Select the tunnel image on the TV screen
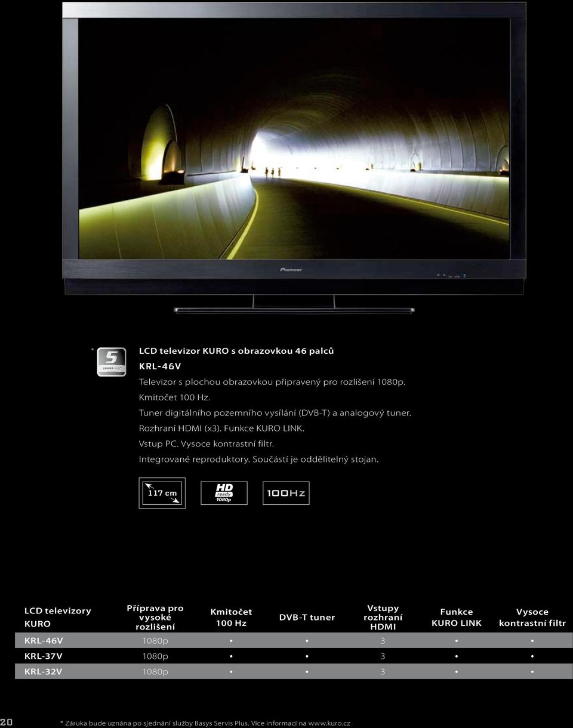 point(294,138)
